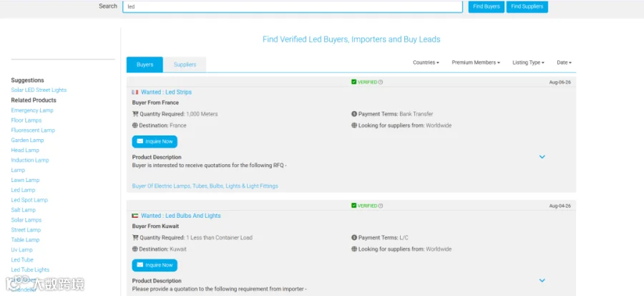Open Uv Lamp related product
The height and width of the screenshot is (296, 644).
click(x=21, y=250)
